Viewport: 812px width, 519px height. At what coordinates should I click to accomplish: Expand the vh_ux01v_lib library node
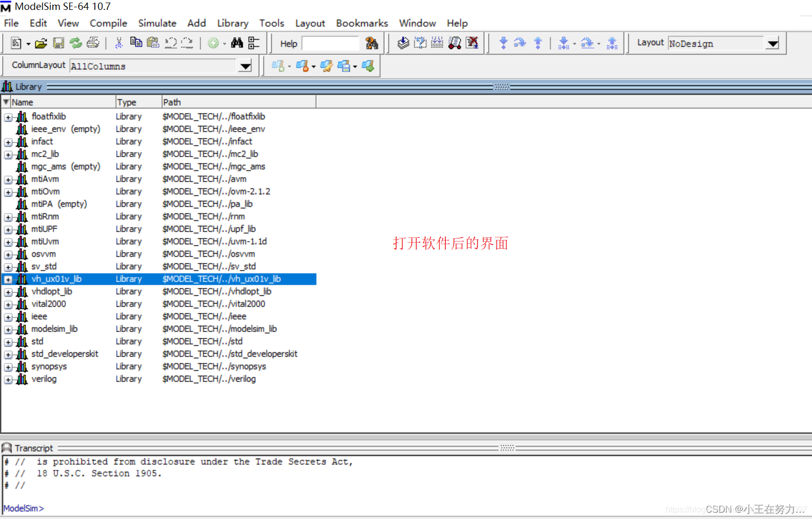pyautogui.click(x=8, y=280)
